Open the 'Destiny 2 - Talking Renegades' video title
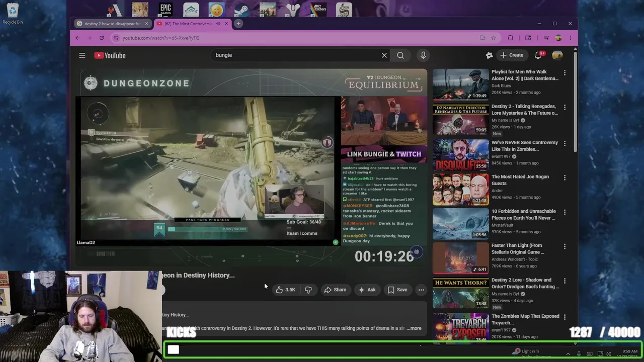The height and width of the screenshot is (362, 644). (525, 110)
